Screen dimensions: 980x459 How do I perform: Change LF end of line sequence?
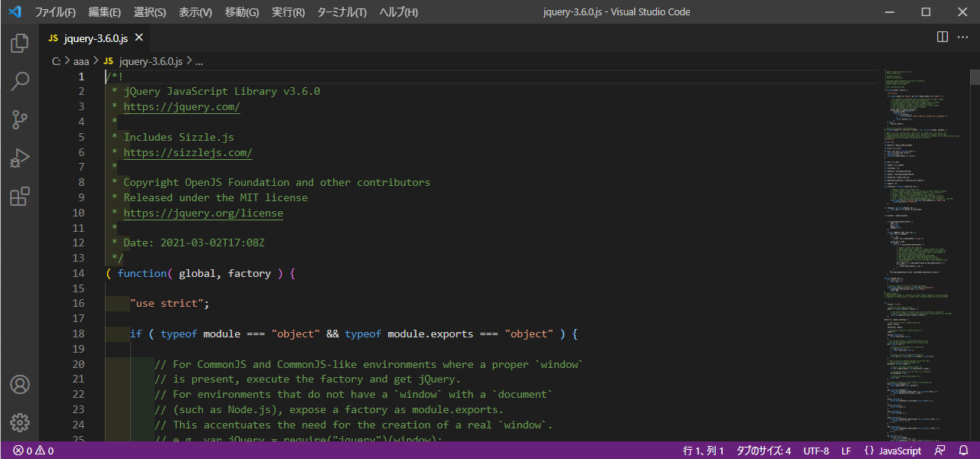tap(846, 451)
